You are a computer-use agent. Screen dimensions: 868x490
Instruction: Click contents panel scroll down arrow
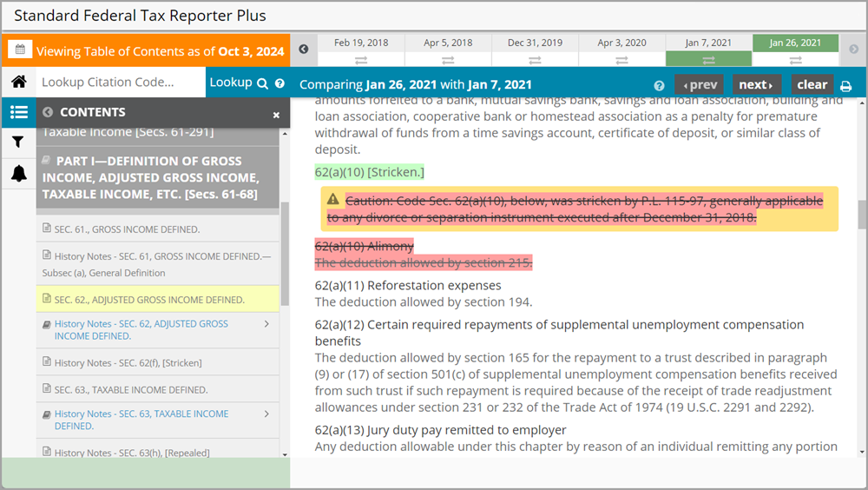(285, 454)
